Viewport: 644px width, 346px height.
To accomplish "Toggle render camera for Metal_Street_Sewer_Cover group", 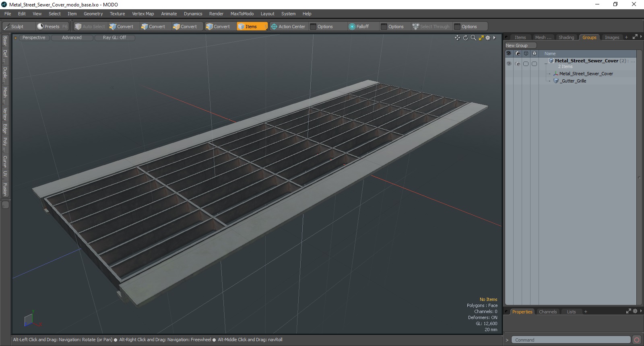I will (x=518, y=64).
